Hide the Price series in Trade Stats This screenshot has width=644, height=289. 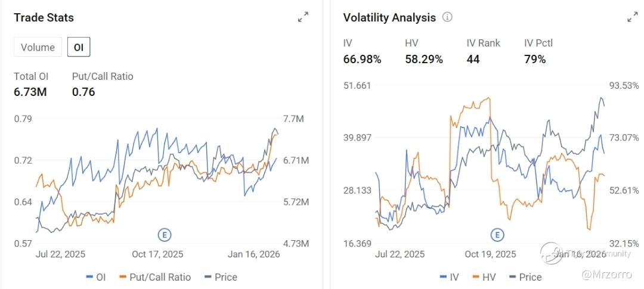(x=221, y=277)
